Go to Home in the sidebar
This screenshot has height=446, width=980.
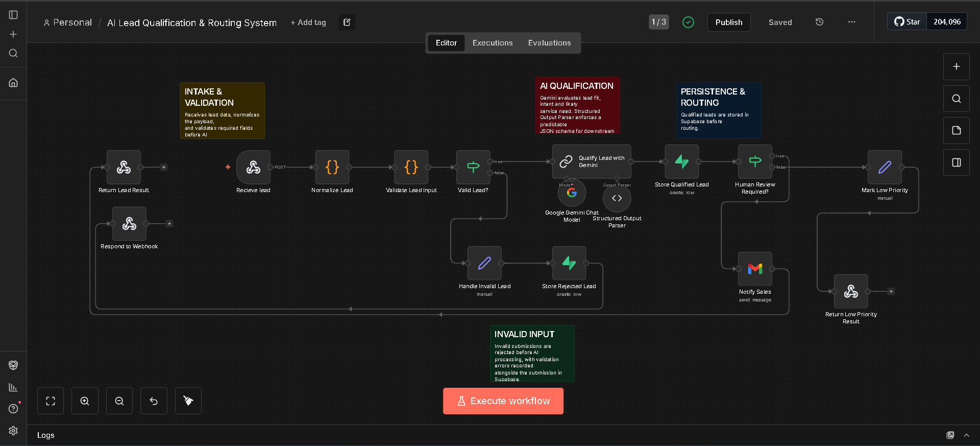tap(13, 82)
